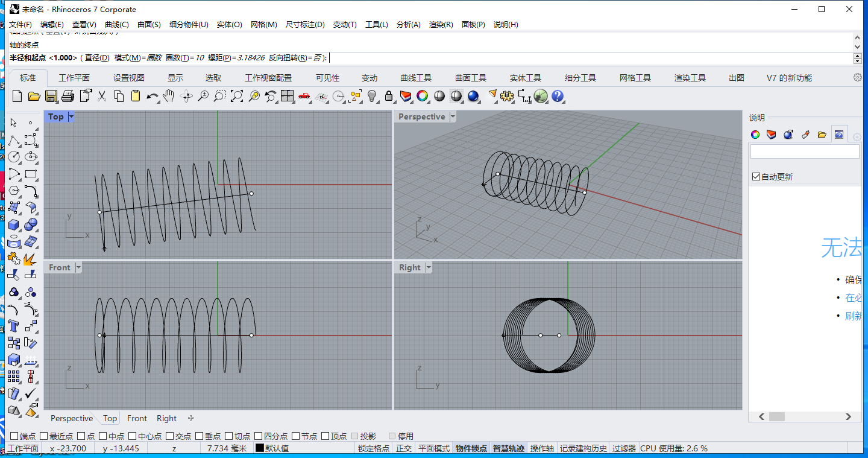868x458 pixels.
Task: Open the 曲线(C) menu
Action: [116, 25]
